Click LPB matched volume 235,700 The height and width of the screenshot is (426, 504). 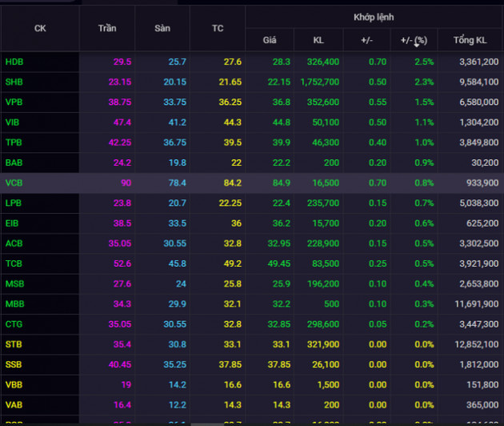[x=323, y=203]
